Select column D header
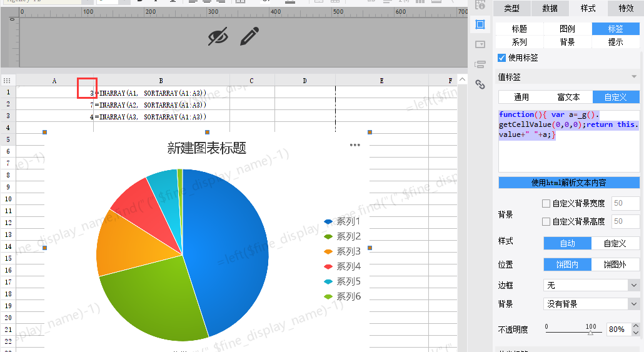The height and width of the screenshot is (352, 644). 304,81
